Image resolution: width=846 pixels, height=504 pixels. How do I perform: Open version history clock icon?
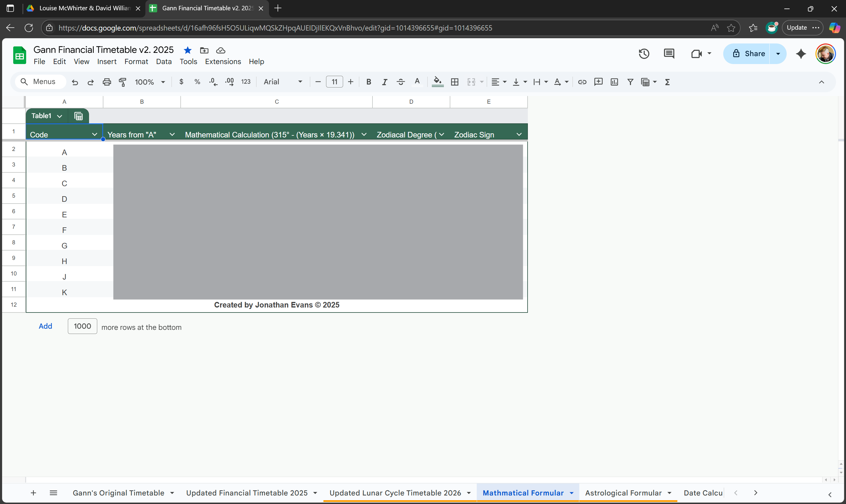pyautogui.click(x=644, y=54)
